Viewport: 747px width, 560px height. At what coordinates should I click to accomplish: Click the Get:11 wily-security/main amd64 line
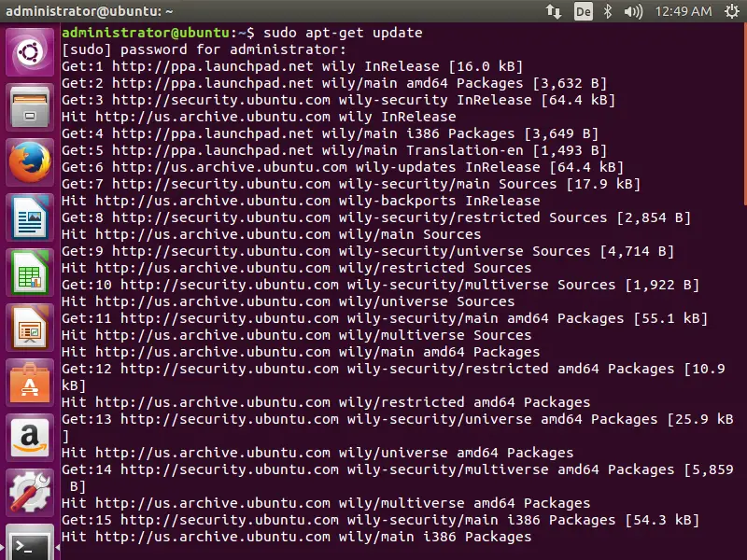click(x=385, y=318)
